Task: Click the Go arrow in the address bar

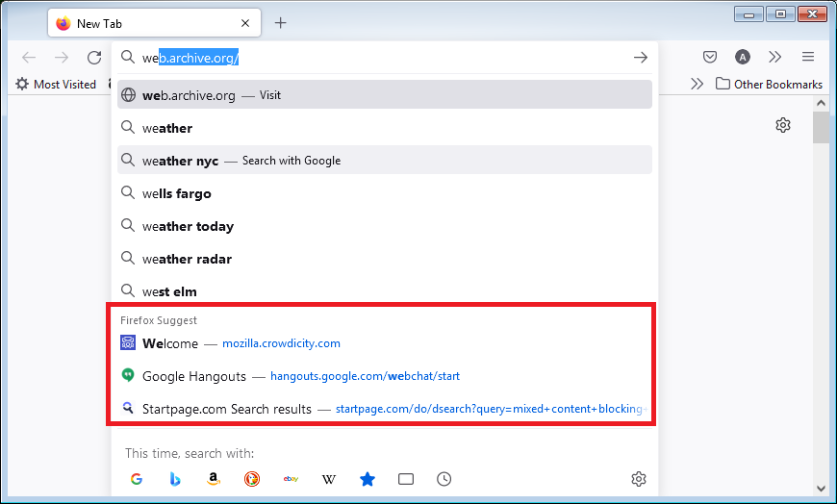Action: pos(641,57)
